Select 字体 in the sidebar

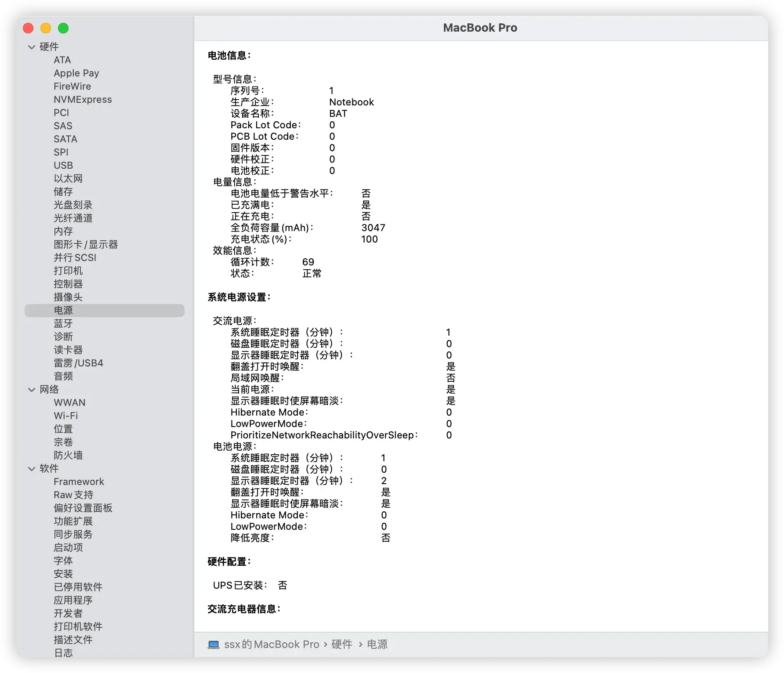coord(63,561)
